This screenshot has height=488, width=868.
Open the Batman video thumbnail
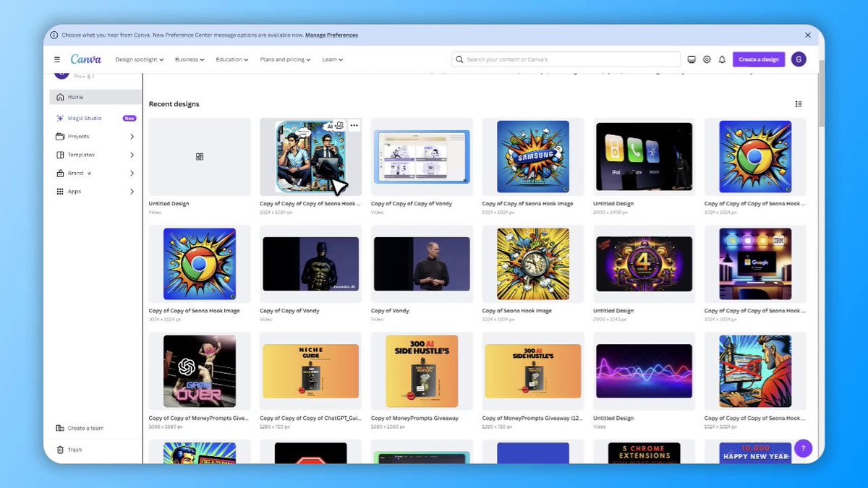click(x=311, y=264)
